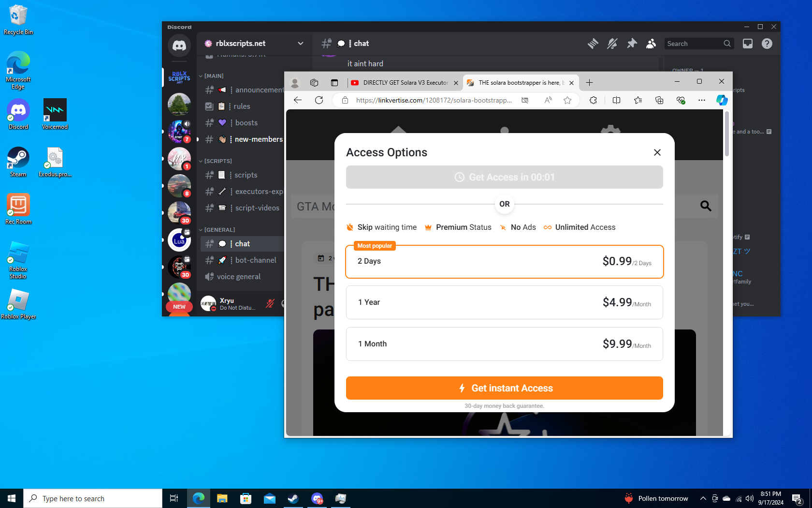Open Windows Start menu
The height and width of the screenshot is (508, 812).
point(12,498)
